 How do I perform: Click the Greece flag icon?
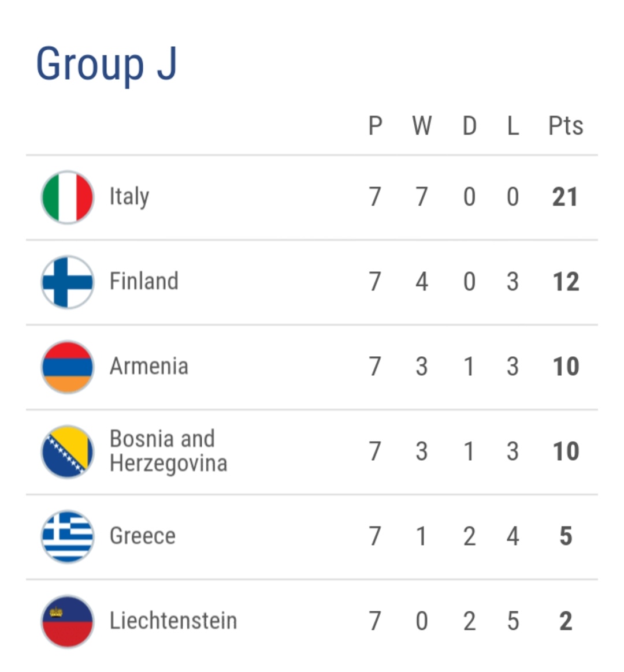tap(68, 536)
